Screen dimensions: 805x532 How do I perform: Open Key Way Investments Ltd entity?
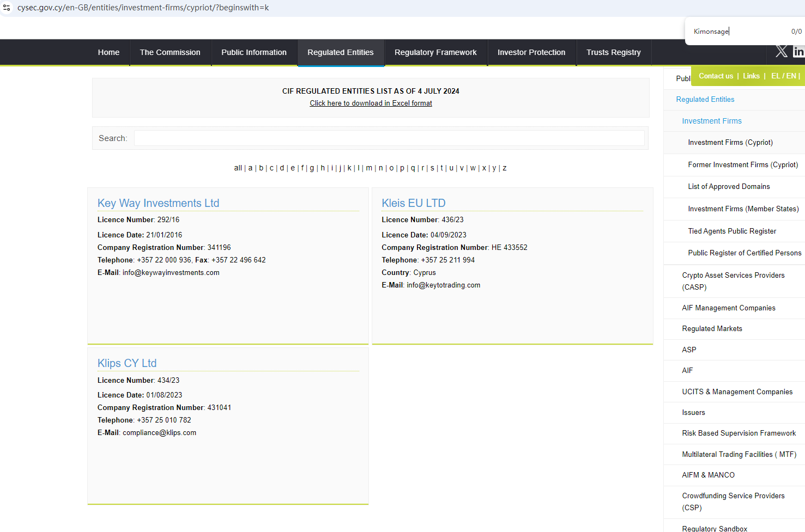point(158,203)
